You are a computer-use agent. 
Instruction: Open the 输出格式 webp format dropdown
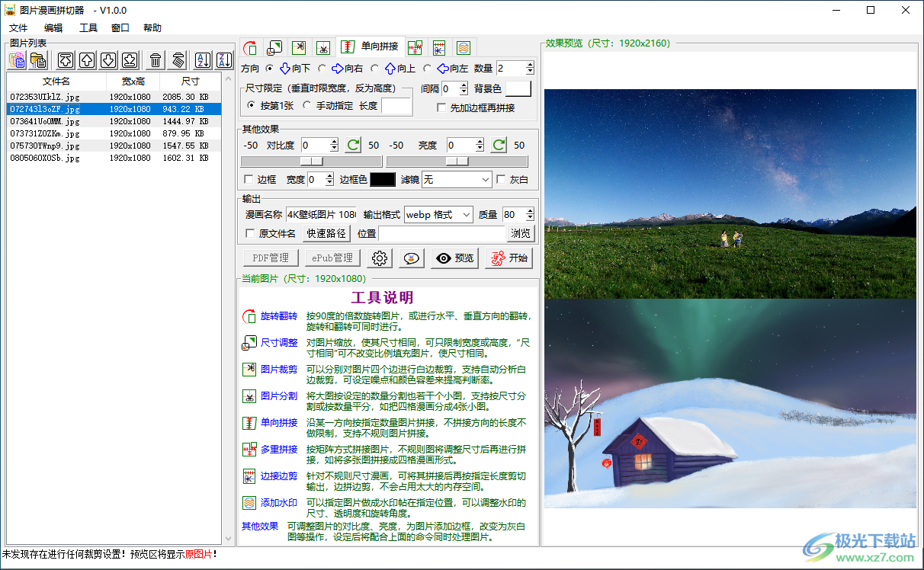tap(438, 214)
